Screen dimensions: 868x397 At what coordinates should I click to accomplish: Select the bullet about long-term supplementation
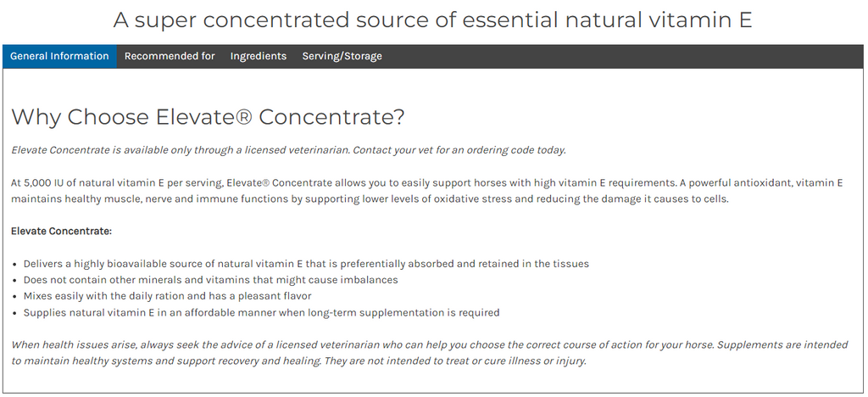pos(261,312)
